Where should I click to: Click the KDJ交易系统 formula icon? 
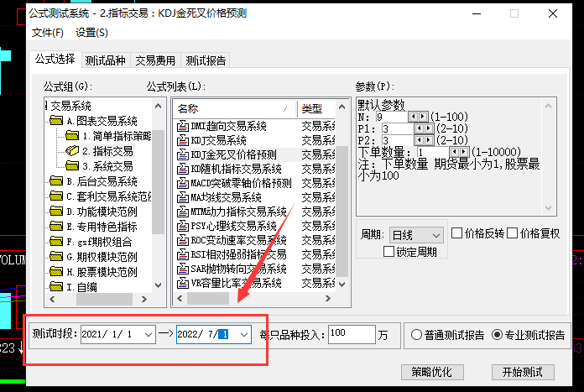183,140
